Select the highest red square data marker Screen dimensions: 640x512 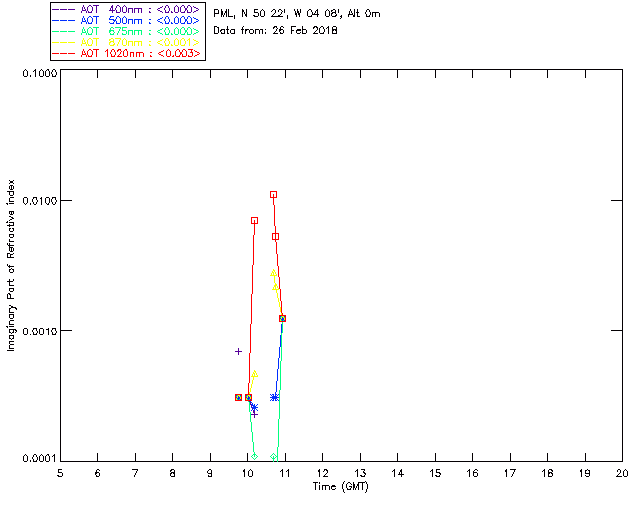tap(273, 195)
